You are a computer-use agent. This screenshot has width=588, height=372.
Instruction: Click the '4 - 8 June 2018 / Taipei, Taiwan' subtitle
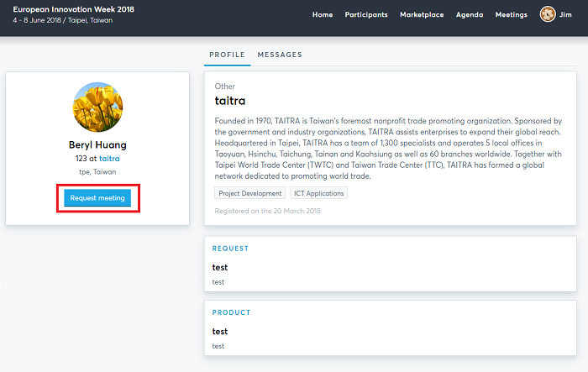pyautogui.click(x=63, y=20)
